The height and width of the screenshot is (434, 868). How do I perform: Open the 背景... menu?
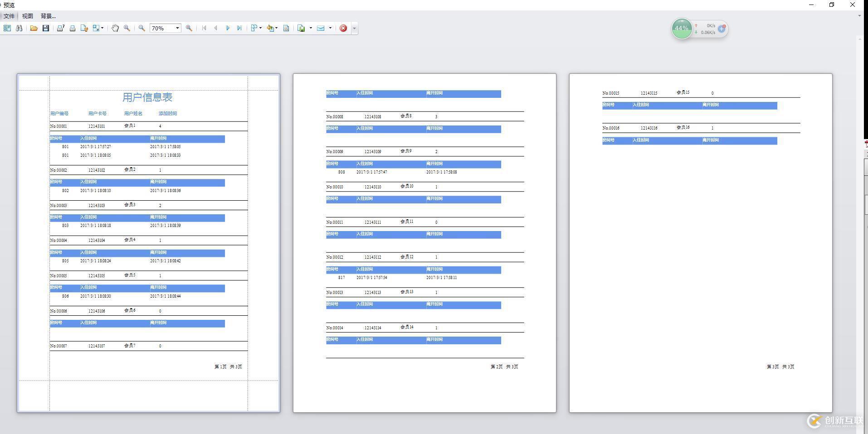tap(48, 16)
